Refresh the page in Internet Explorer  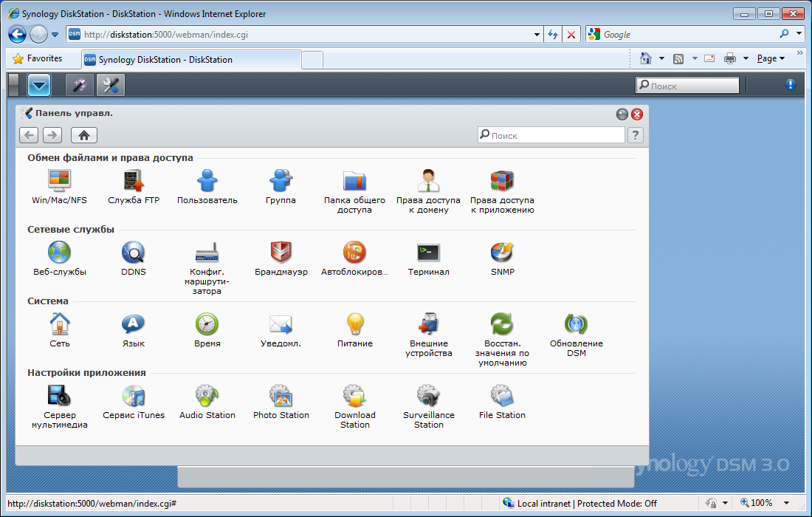[x=553, y=35]
